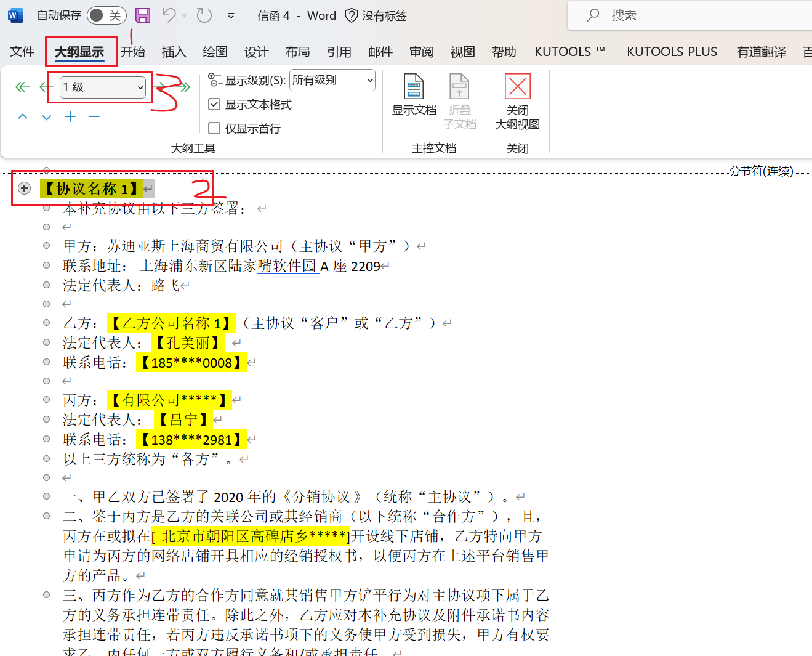The image size is (812, 656).
Task: Click the line 法定代表人：路飞
Action: (121, 285)
